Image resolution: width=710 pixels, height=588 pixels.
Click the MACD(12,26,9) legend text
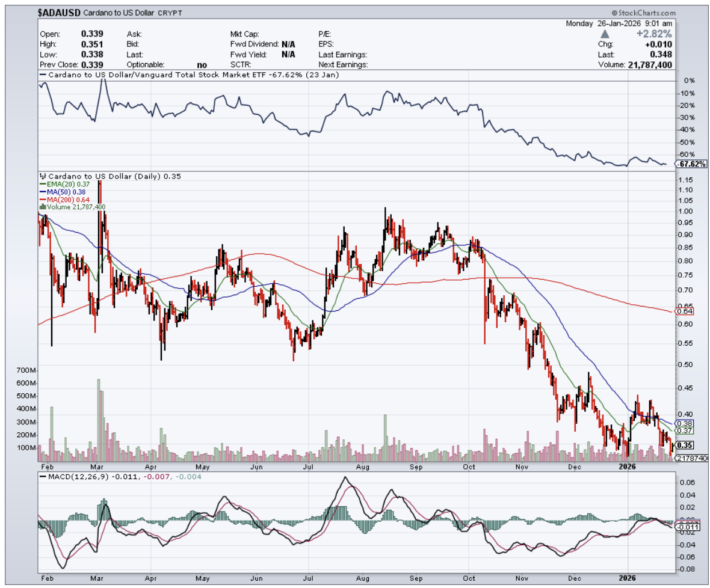click(x=79, y=477)
